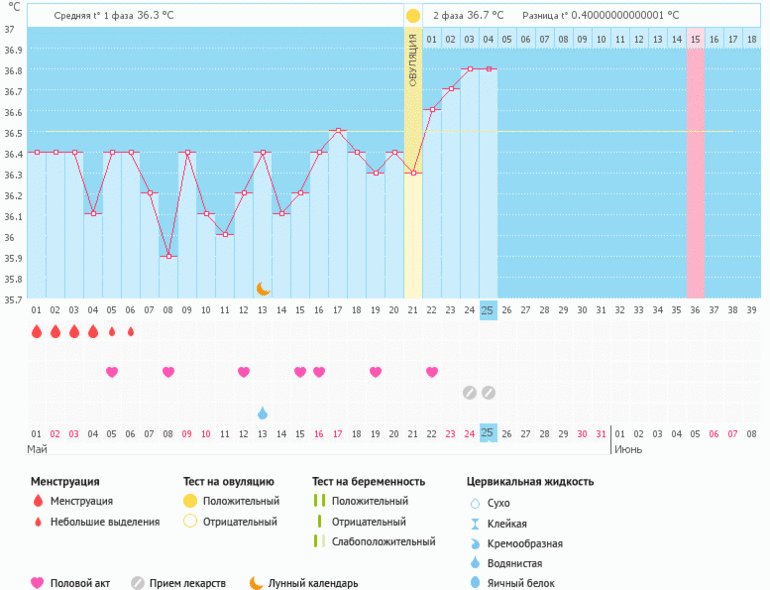The width and height of the screenshot is (770, 590).
Task: Click the moon icon in the Лунный календарь legend
Action: click(x=257, y=582)
